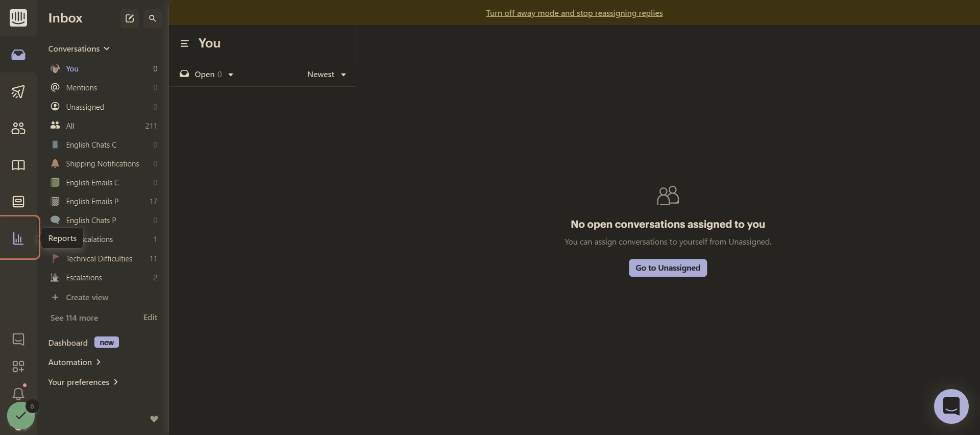Click the search magnifier icon
The image size is (980, 435).
153,18
